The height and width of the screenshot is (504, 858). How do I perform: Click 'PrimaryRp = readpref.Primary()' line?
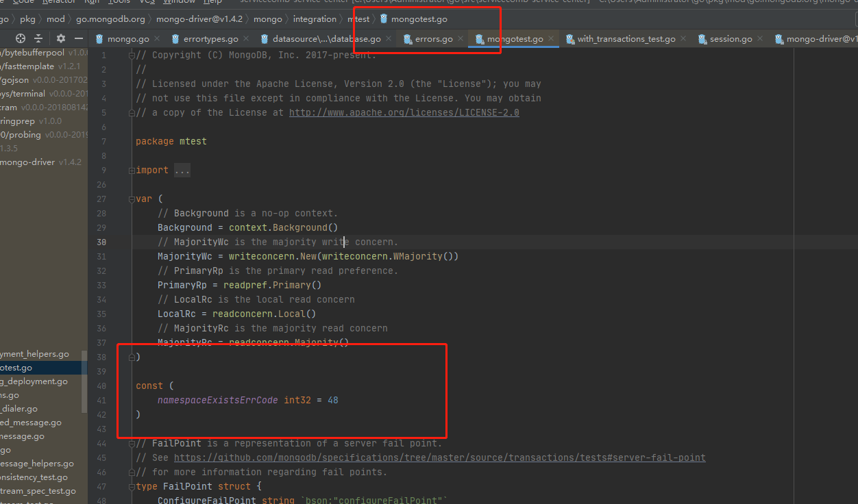(240, 285)
